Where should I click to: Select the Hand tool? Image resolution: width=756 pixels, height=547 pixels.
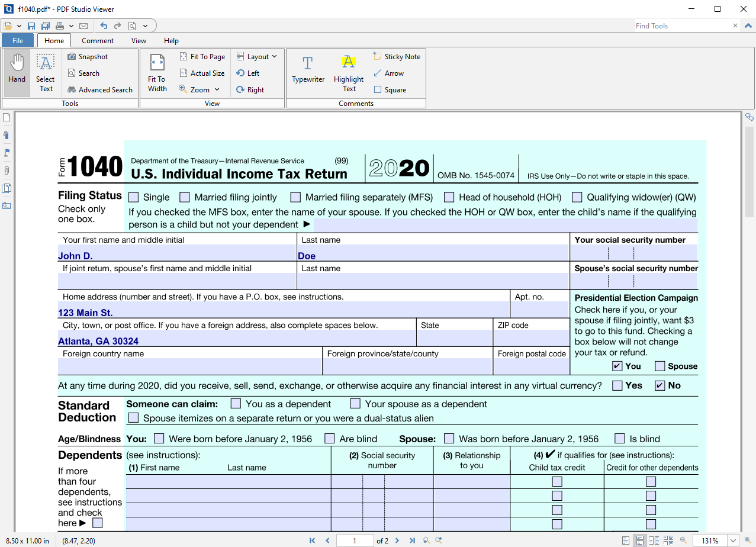(x=17, y=72)
